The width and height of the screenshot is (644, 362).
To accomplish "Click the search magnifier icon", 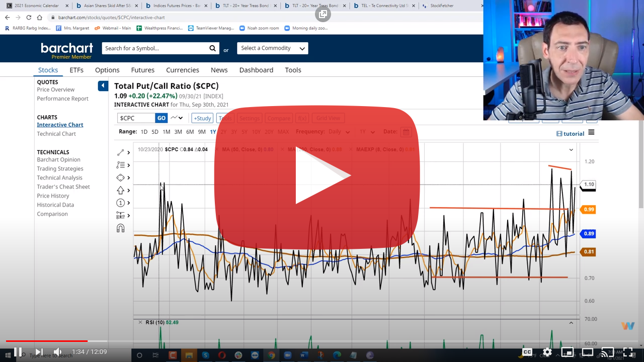I will pos(213,48).
